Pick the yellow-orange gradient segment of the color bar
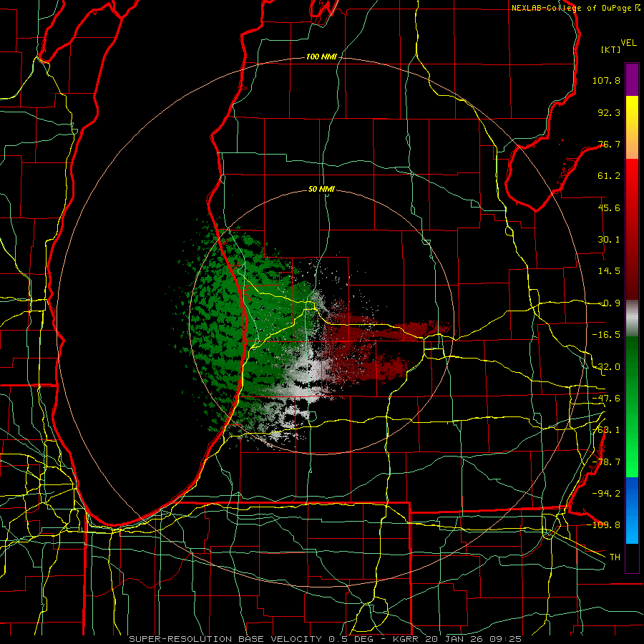The image size is (644, 644). [x=632, y=127]
